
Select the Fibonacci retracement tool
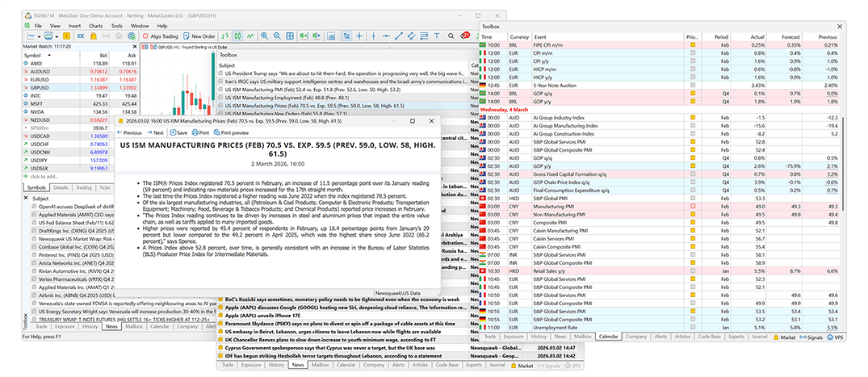click(x=424, y=36)
